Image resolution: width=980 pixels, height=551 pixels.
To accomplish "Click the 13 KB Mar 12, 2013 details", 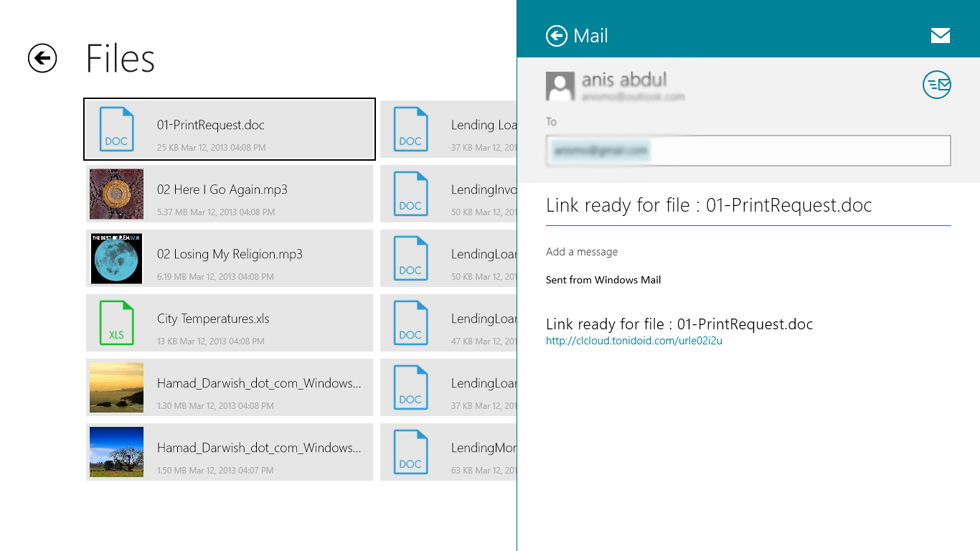I will click(x=212, y=342).
